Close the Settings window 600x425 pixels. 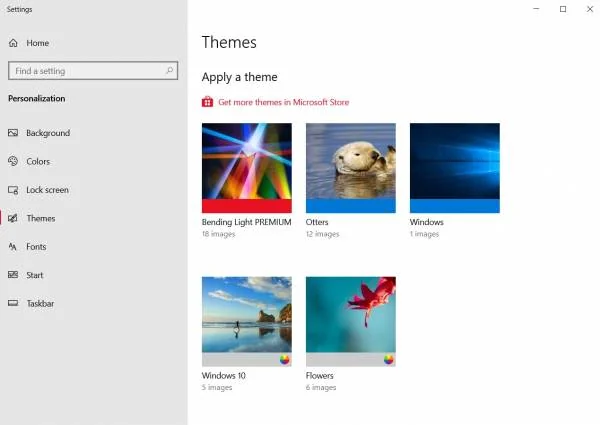point(590,9)
